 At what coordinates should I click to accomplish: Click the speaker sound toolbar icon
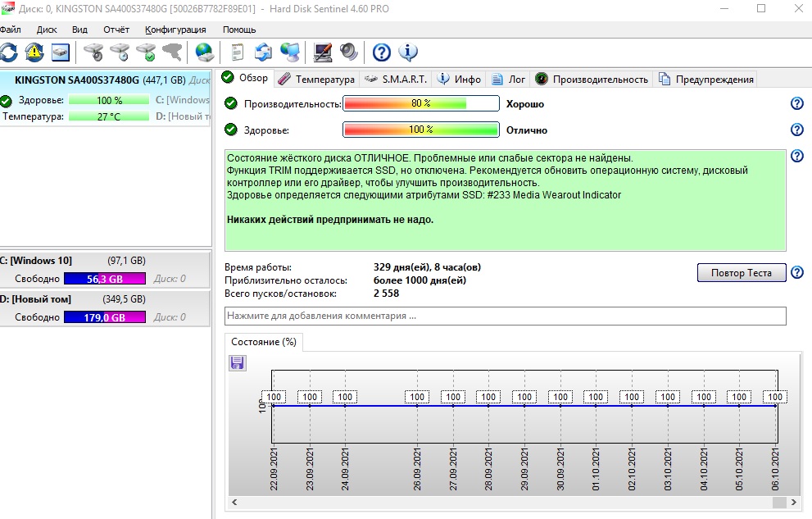point(349,52)
